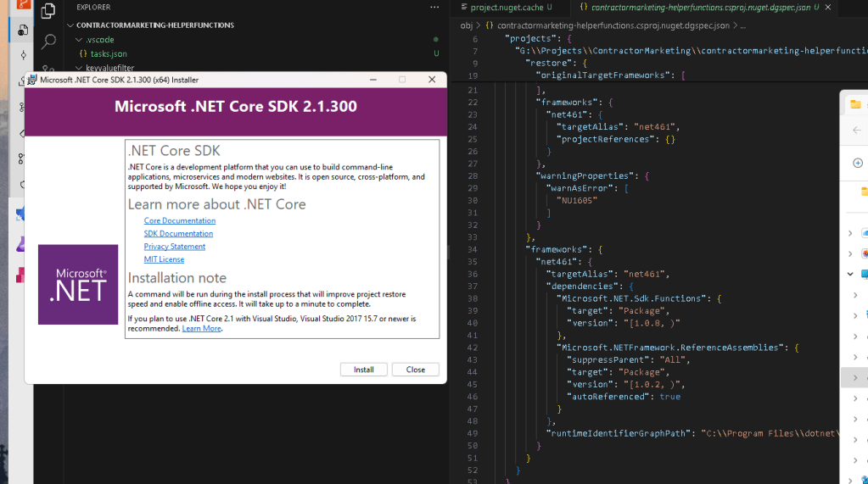Collapse the expanded This PC node in File Explorer
This screenshot has width=868, height=484.
click(850, 274)
